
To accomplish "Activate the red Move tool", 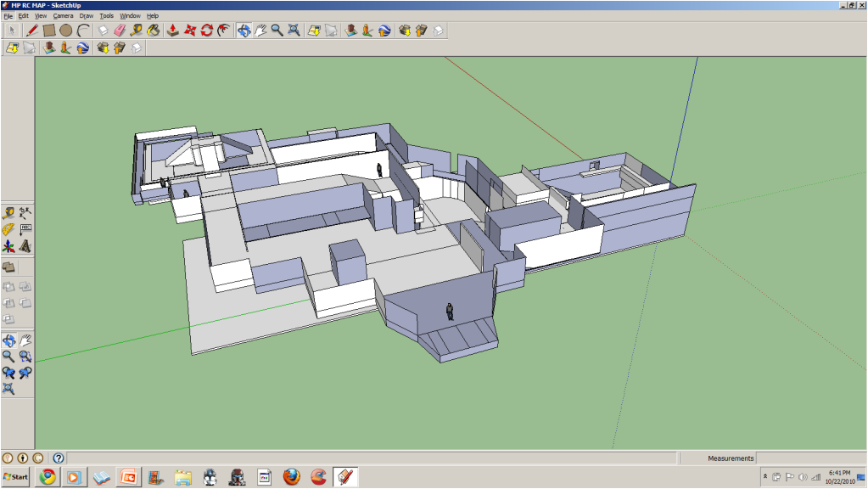I will 190,31.
